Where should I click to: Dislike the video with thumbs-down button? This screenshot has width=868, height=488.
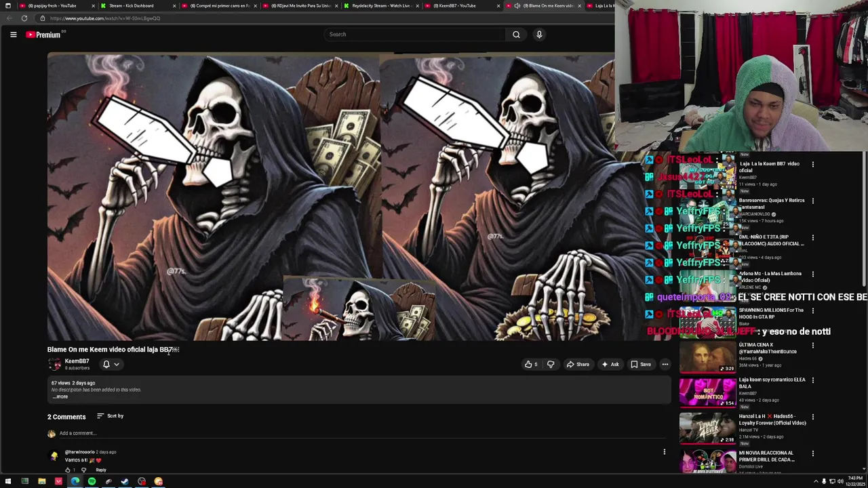click(551, 365)
